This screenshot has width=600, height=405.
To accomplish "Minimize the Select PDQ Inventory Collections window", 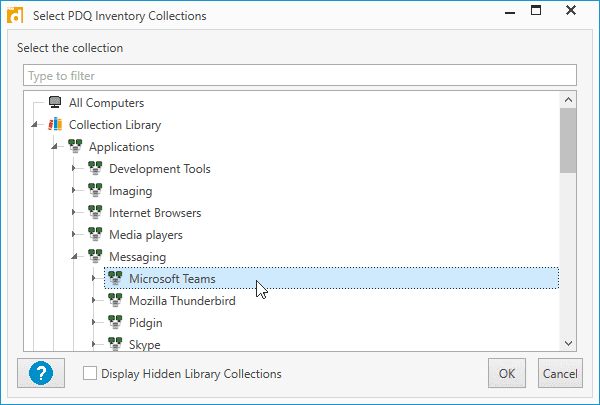I will (510, 11).
